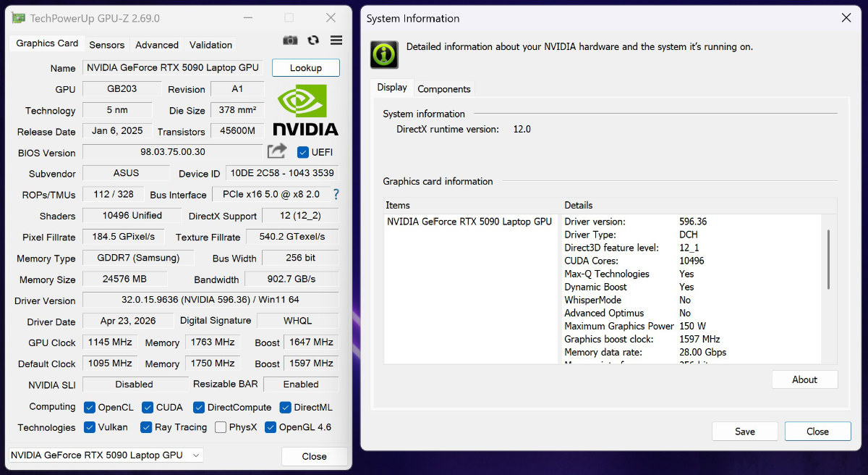The height and width of the screenshot is (475, 868).
Task: Click the Driver Version field
Action: point(210,300)
